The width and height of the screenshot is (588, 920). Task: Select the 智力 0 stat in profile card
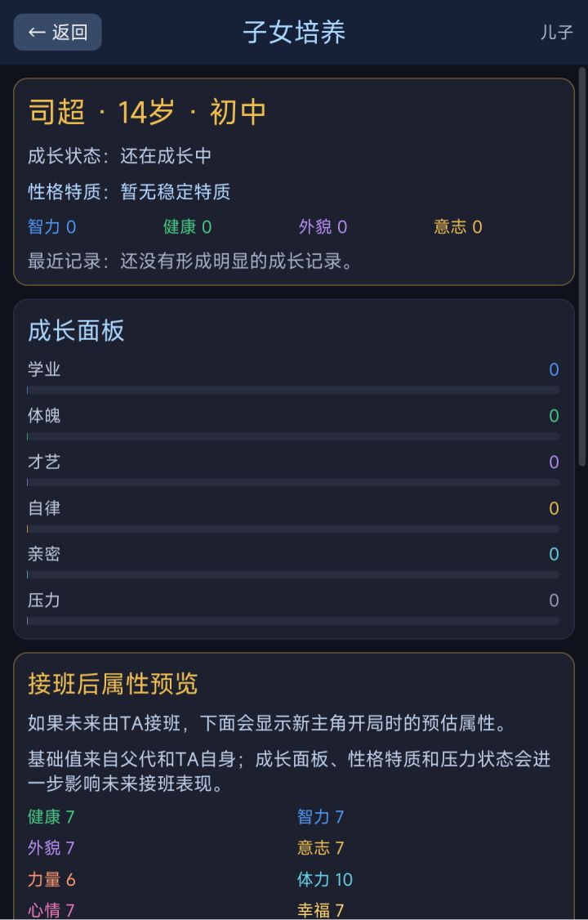(x=51, y=226)
